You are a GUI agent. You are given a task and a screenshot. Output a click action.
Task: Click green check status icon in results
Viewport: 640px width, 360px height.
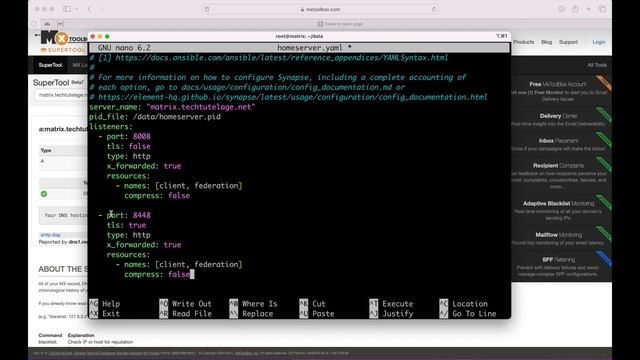click(44, 194)
